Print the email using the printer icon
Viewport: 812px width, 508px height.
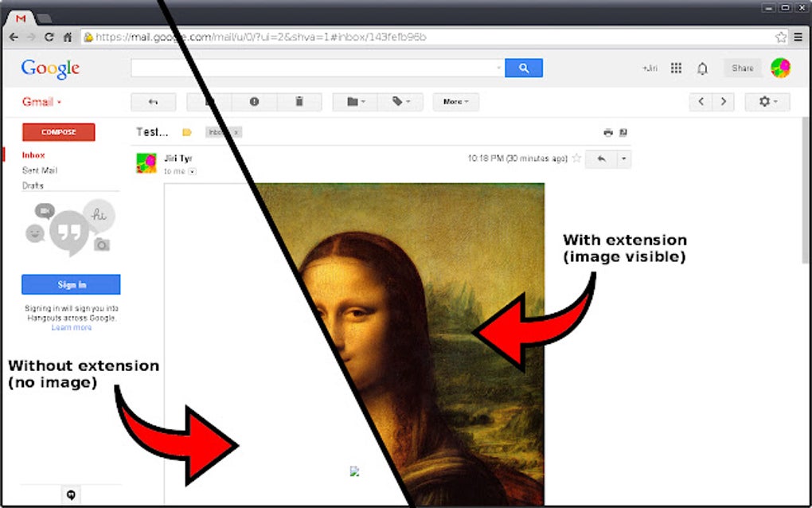(607, 132)
